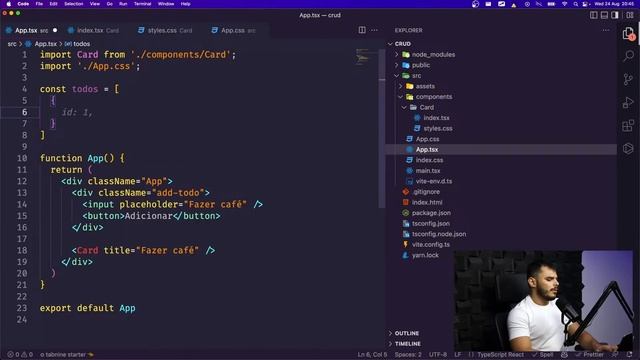640x360 pixels.
Task: Click the UTF-8 encoding status item
Action: (x=438, y=355)
